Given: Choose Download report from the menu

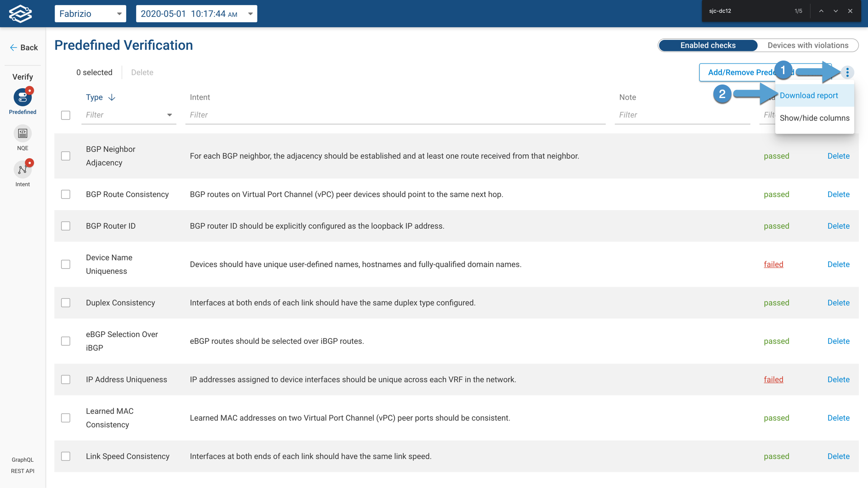Looking at the screenshot, I should pos(809,95).
